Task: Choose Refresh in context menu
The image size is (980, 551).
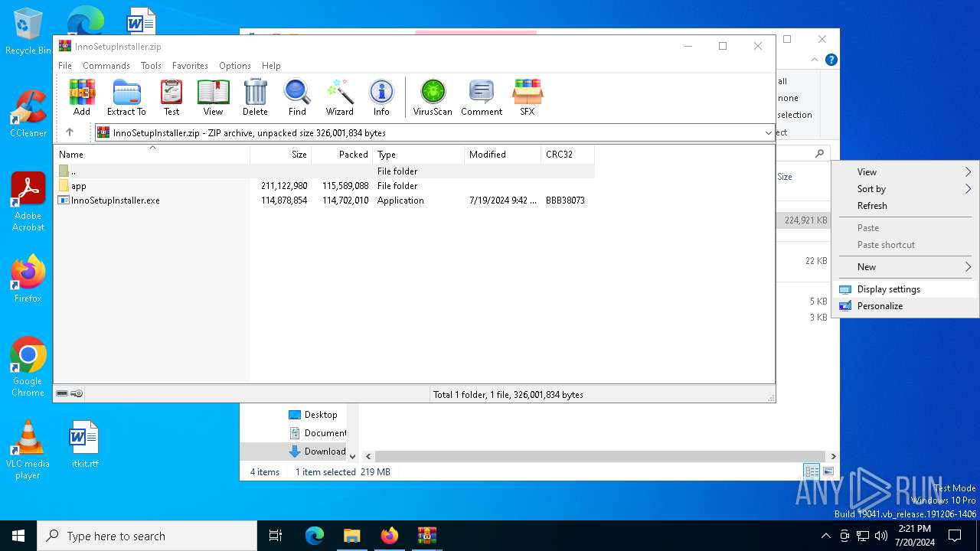Action: coord(905,206)
